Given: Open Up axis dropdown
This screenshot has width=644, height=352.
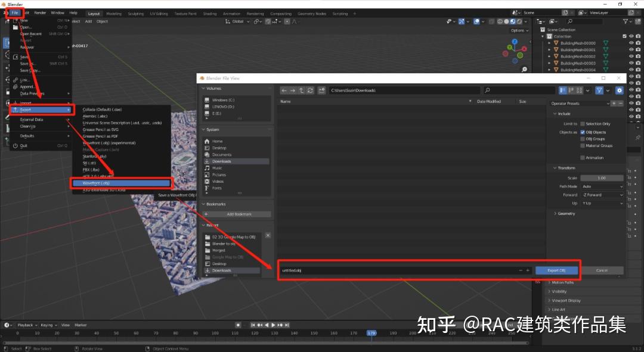Looking at the screenshot, I should click(602, 203).
